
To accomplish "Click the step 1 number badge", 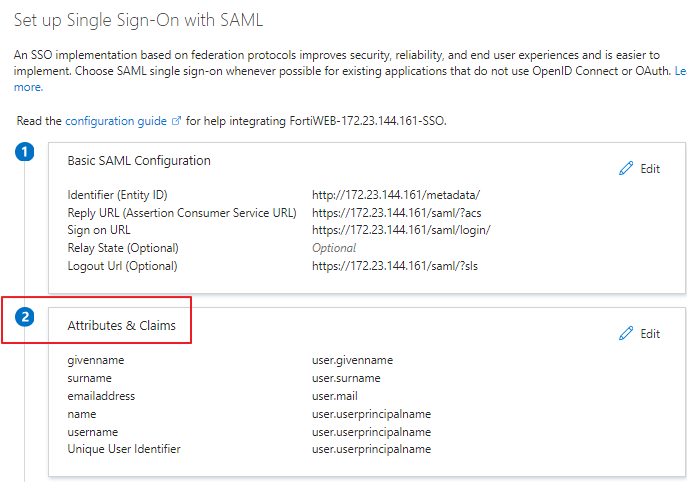I will click(x=27, y=152).
